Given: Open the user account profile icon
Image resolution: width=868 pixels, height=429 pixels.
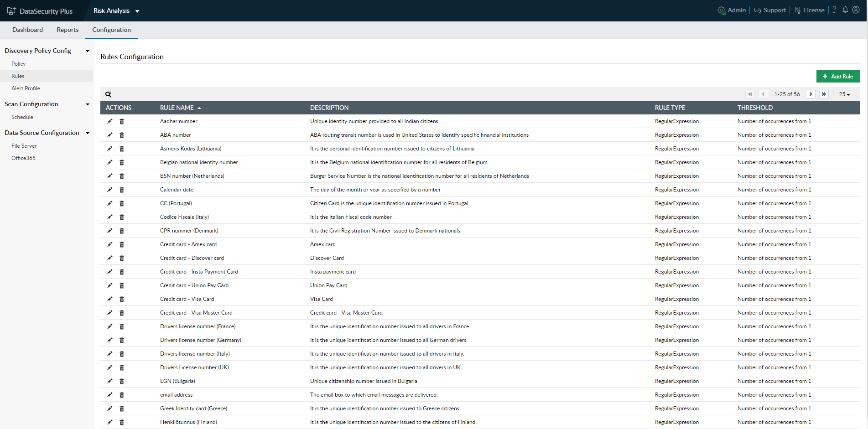Looking at the screenshot, I should [x=856, y=10].
